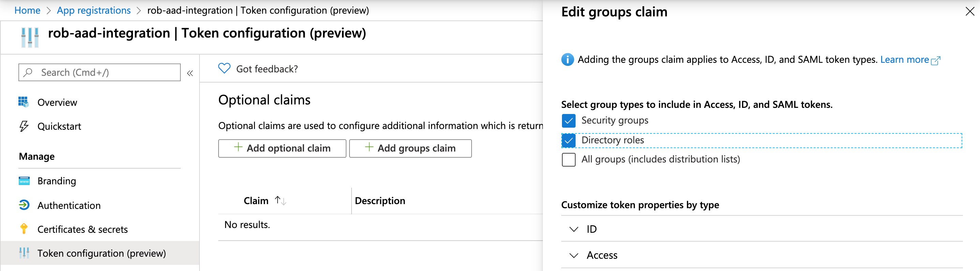Screen dimensions: 980x271
Task: Click the sort arrows beside Claim column
Action: [281, 201]
